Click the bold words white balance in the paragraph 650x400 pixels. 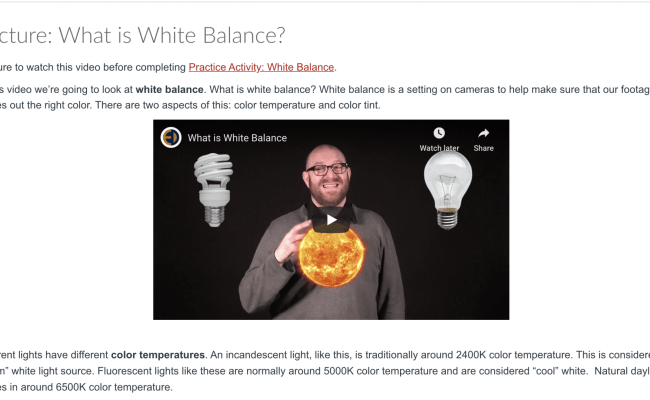(x=169, y=90)
